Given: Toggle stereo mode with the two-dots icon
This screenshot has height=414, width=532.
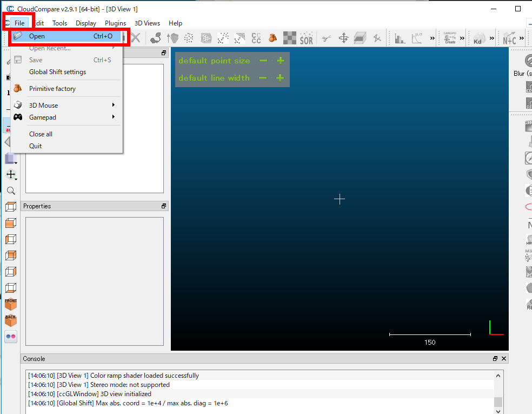Looking at the screenshot, I should [x=11, y=337].
